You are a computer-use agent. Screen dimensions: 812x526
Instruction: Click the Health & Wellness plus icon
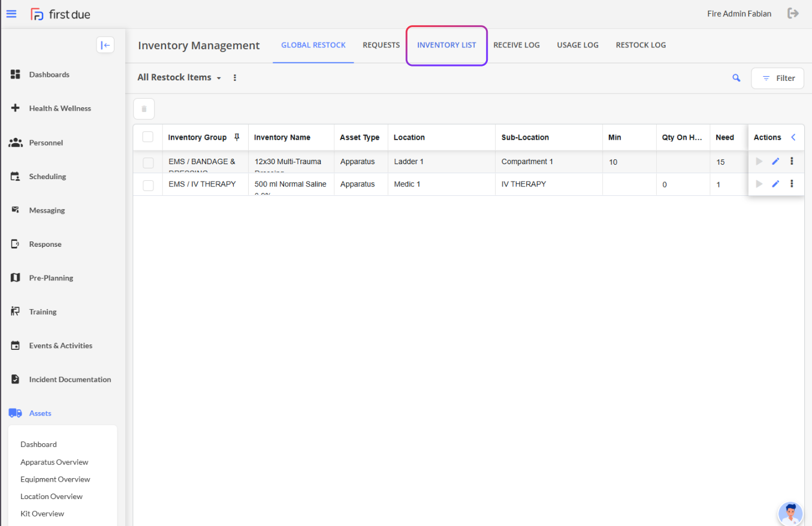(x=16, y=108)
